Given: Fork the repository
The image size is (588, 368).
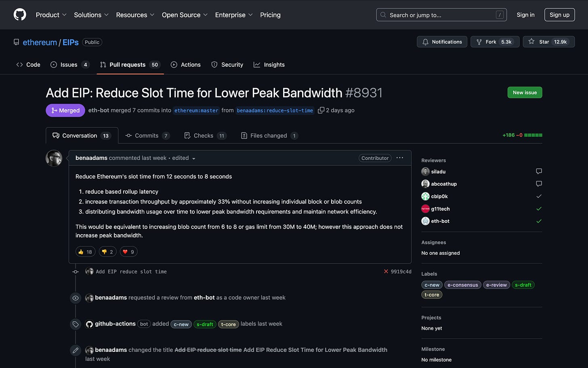Looking at the screenshot, I should pos(495,42).
